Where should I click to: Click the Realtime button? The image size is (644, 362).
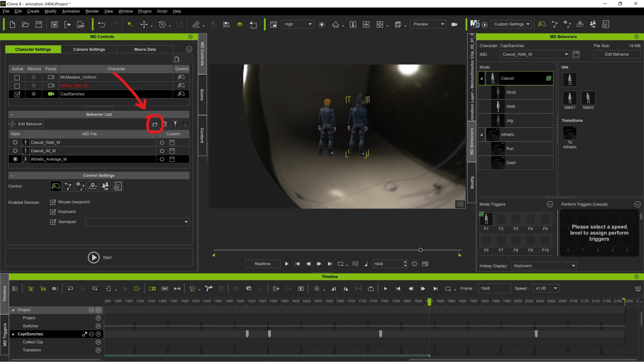coord(262,264)
